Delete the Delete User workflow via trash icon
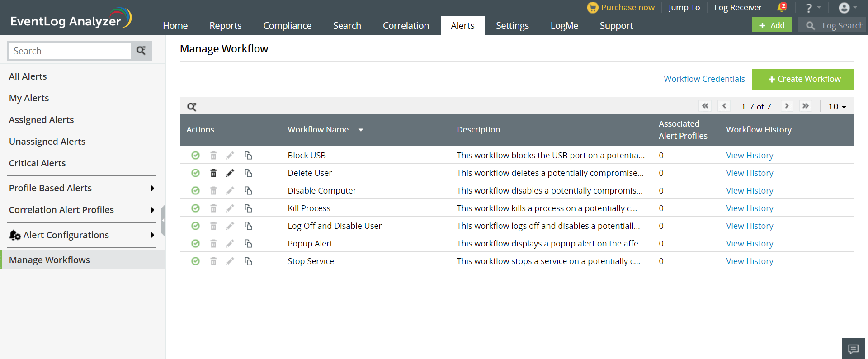The width and height of the screenshot is (868, 359). [x=213, y=173]
